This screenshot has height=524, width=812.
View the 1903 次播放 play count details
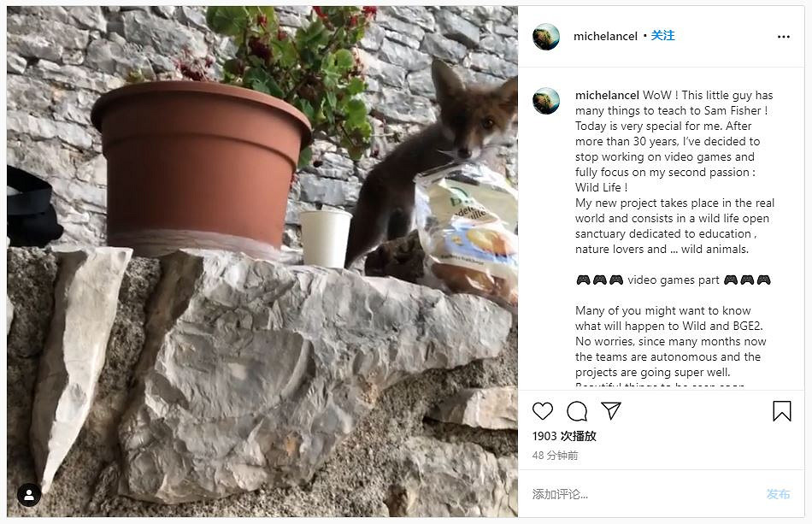click(564, 436)
